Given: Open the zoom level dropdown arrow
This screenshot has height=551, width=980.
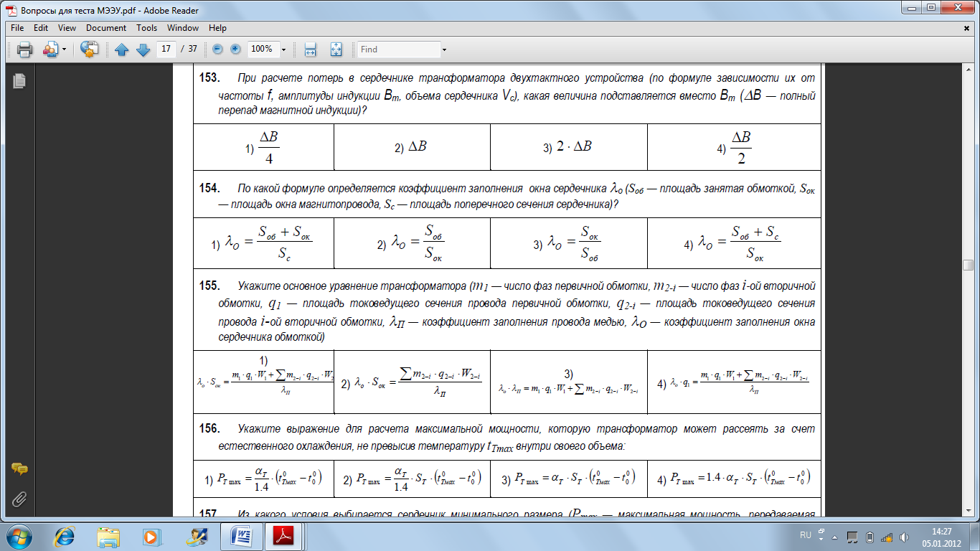Looking at the screenshot, I should click(284, 50).
